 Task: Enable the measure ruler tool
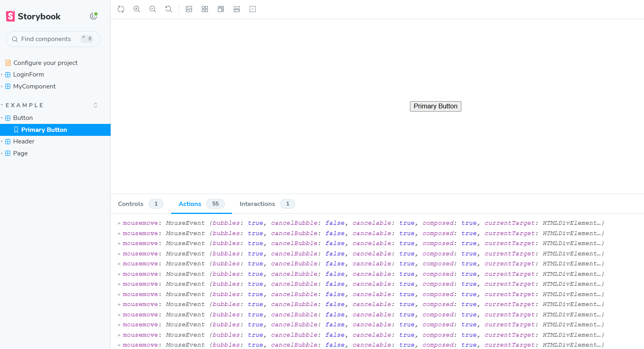point(237,9)
